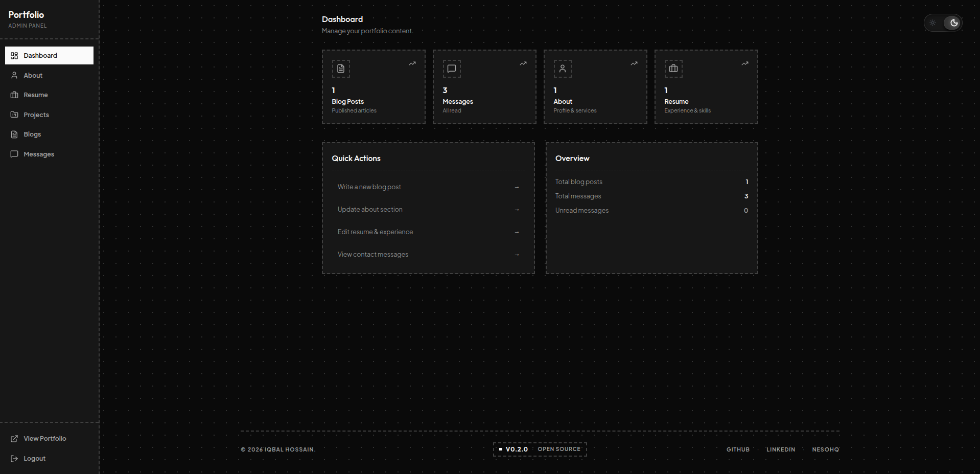980x474 pixels.
Task: Click the About person icon in sidebar
Action: [14, 75]
